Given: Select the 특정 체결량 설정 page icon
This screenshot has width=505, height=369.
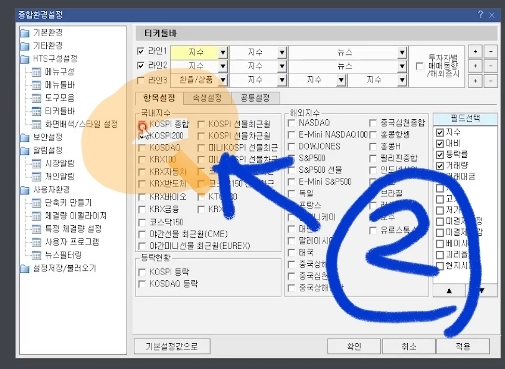Looking at the screenshot, I should click(x=36, y=229).
